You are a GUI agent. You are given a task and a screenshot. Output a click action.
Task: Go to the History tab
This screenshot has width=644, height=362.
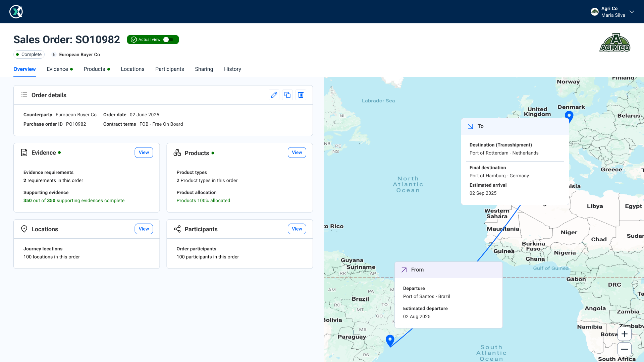tap(232, 69)
